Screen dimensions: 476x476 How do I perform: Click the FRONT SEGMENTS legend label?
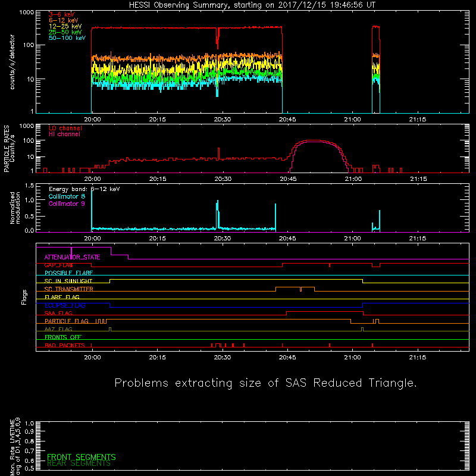pos(82,457)
